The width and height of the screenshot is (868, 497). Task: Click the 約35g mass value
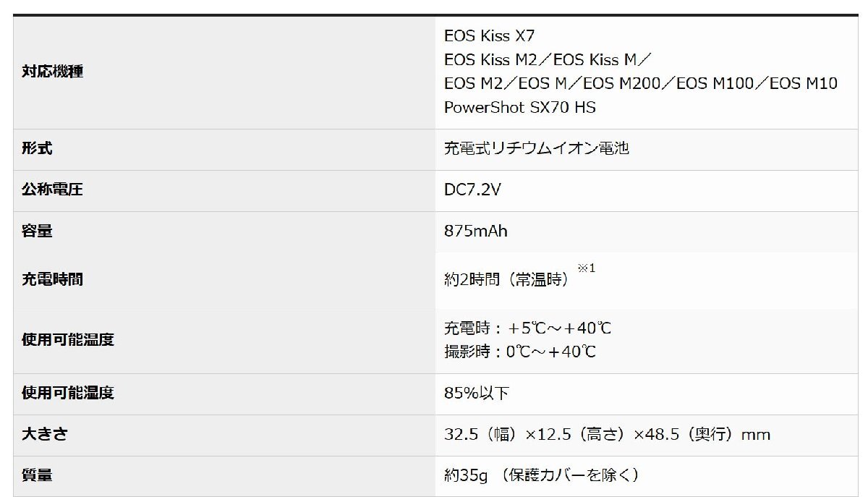click(467, 475)
